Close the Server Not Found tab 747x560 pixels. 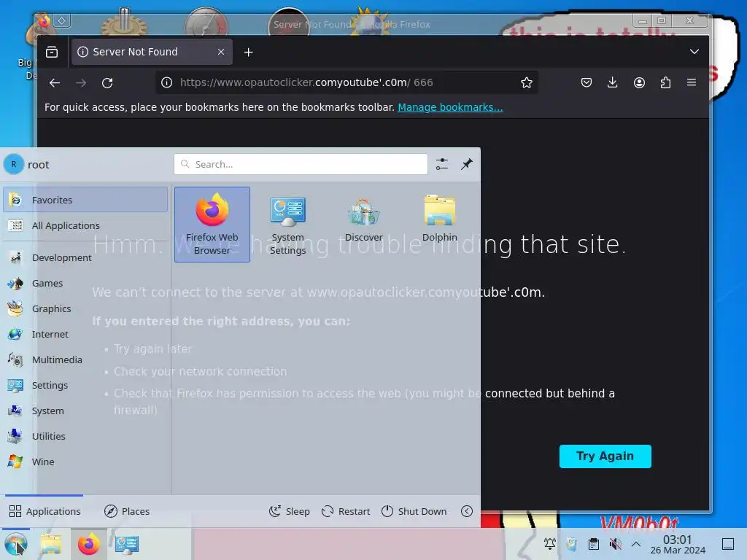(x=221, y=52)
